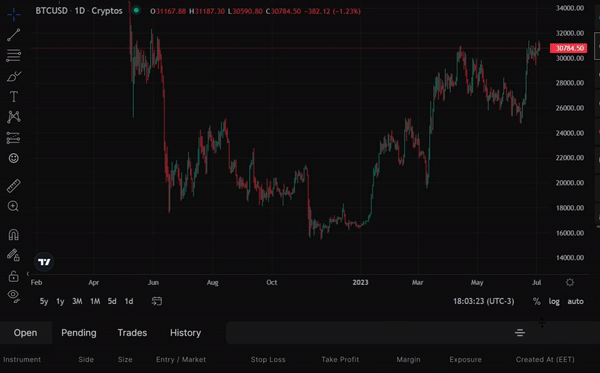Activate the zoom in tool

tap(13, 207)
